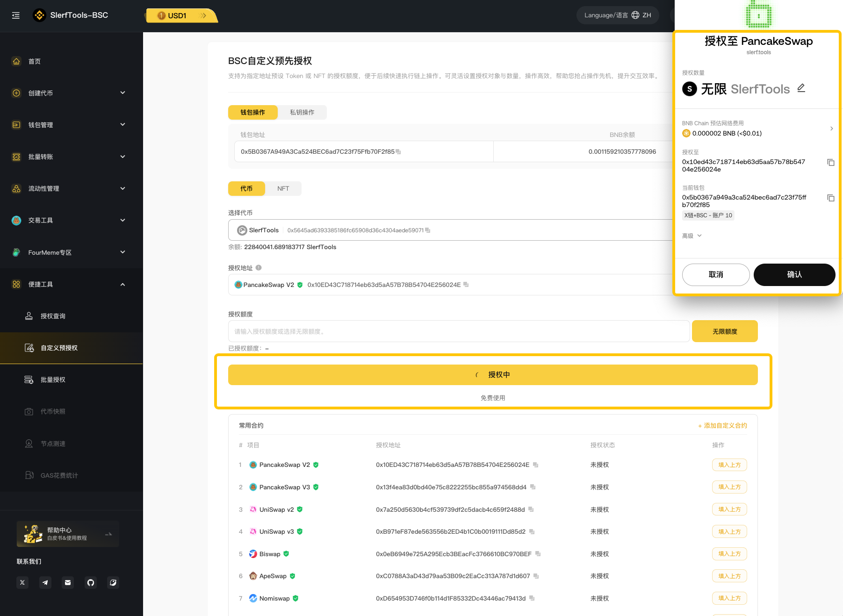This screenshot has width=843, height=616.
Task: Click the edit pencil beside unlimited SlerfTools
Action: 801,88
